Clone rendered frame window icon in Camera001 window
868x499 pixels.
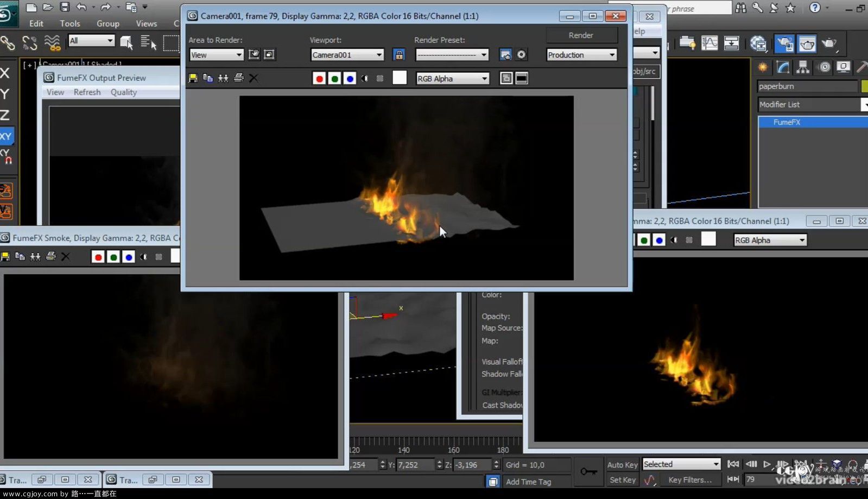tap(223, 78)
